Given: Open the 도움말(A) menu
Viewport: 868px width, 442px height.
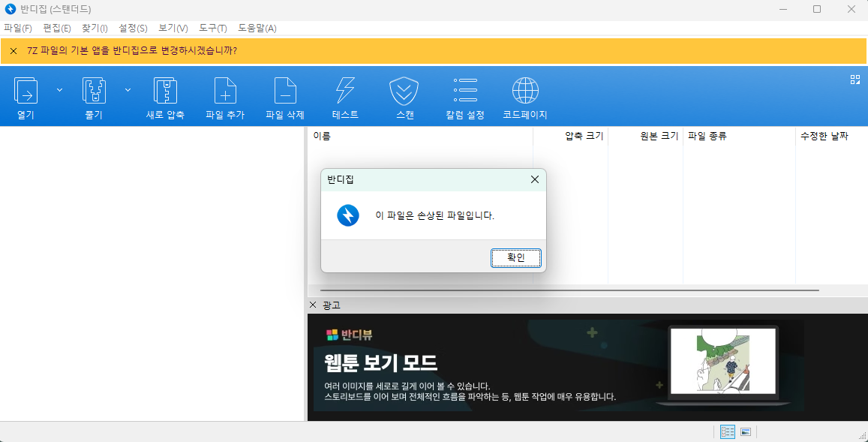Looking at the screenshot, I should (257, 29).
